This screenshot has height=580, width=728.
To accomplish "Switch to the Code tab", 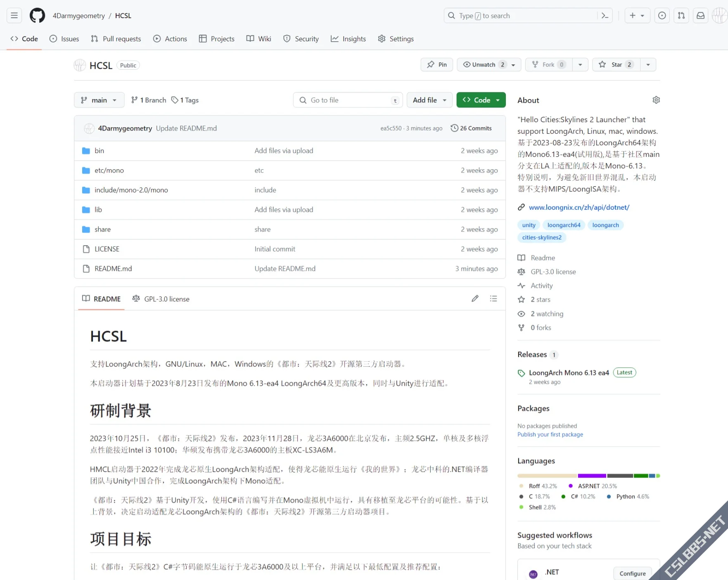I will tap(24, 39).
